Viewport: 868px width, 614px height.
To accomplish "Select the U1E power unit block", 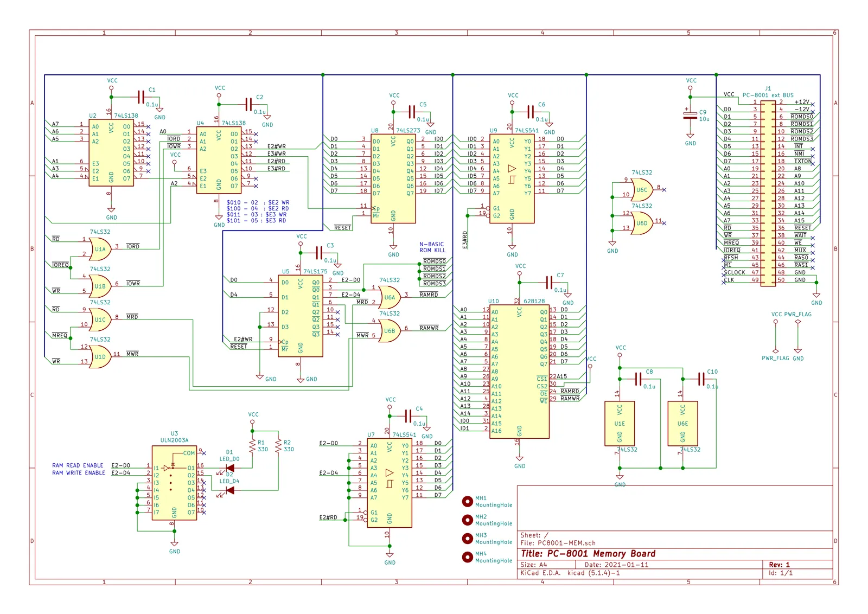I will click(x=620, y=424).
